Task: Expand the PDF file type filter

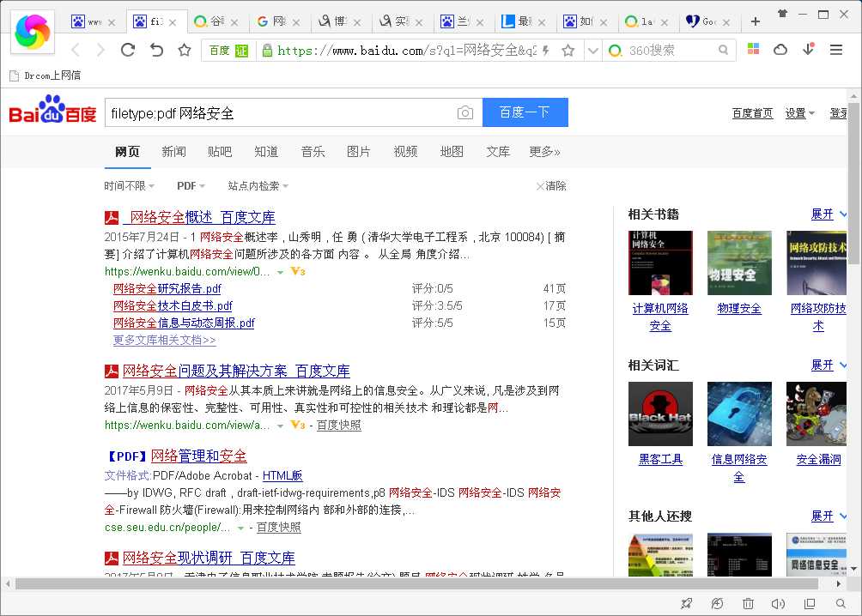Action: click(191, 185)
